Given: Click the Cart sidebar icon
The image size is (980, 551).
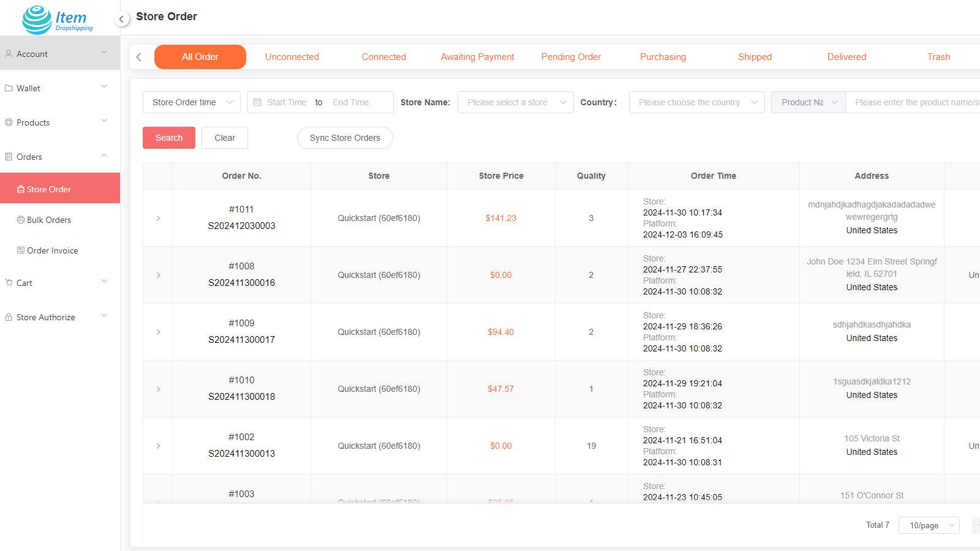Looking at the screenshot, I should coord(9,282).
